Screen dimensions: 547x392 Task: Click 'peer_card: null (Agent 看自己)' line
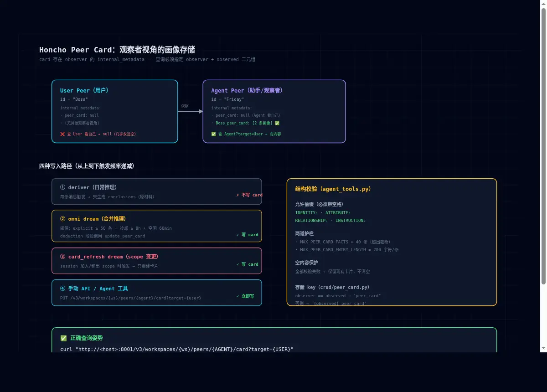(246, 115)
